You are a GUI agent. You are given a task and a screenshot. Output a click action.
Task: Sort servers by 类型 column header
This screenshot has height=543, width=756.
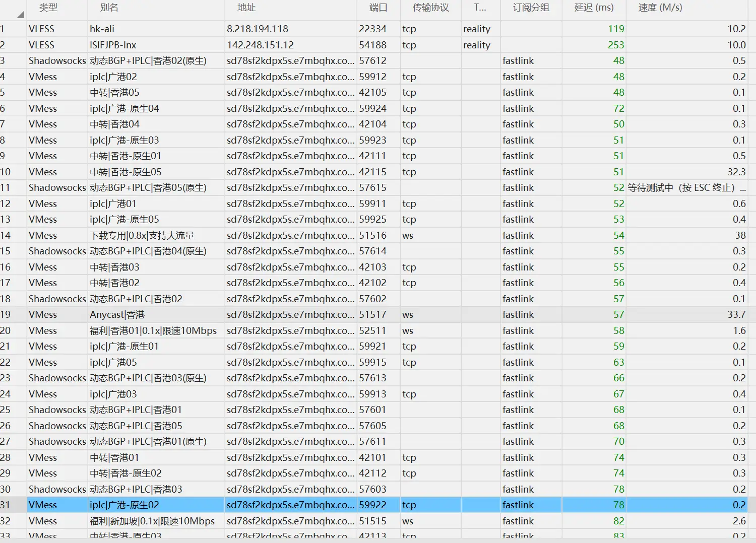click(x=48, y=8)
